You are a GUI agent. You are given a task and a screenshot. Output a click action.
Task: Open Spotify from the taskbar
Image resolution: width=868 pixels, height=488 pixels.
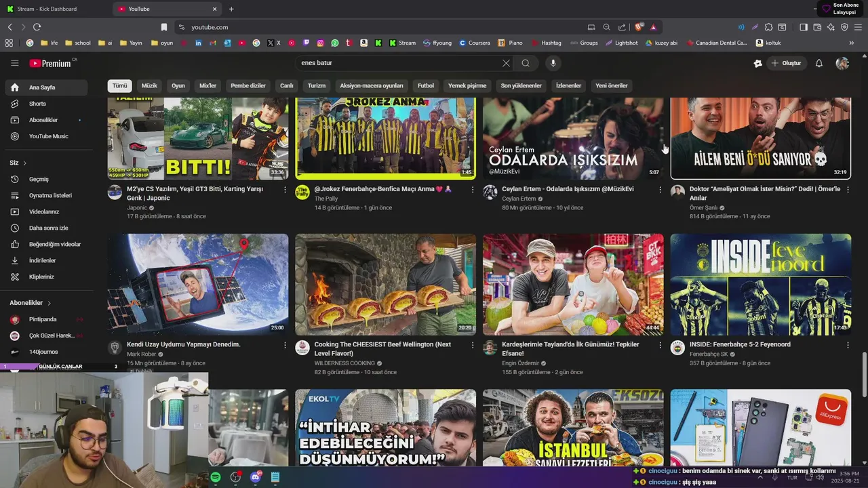pyautogui.click(x=215, y=477)
